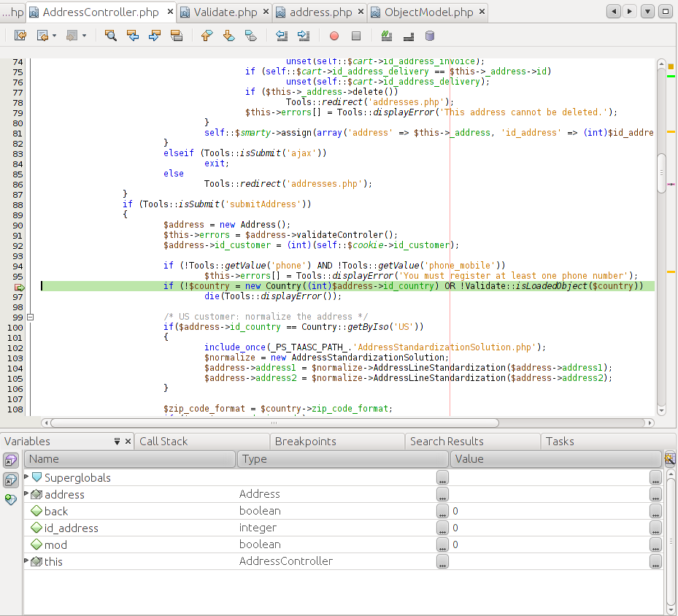The height and width of the screenshot is (616, 678).
Task: Click the Shift Line Right icon
Action: (304, 35)
